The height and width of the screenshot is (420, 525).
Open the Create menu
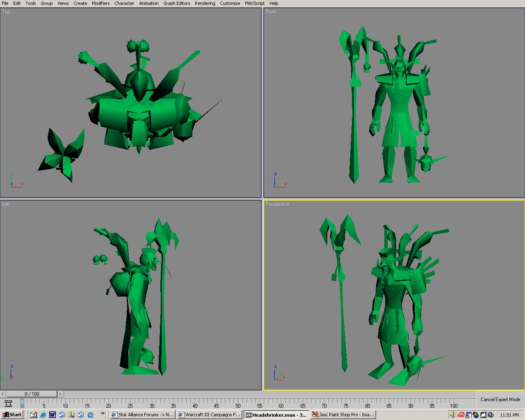pyautogui.click(x=80, y=3)
